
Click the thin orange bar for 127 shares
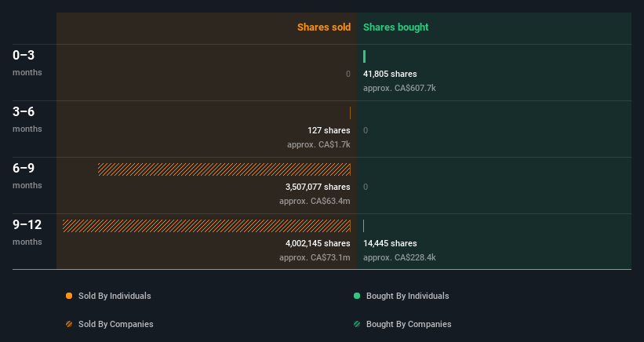point(350,113)
